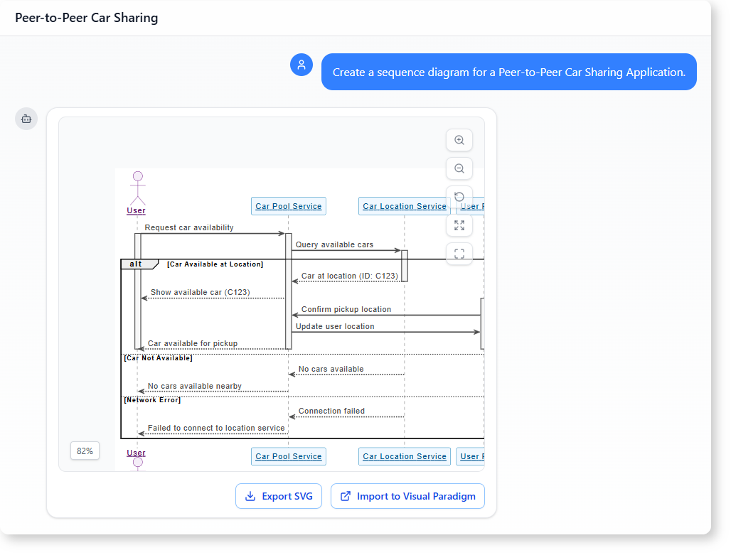
Task: Click the 'alt' fragment label
Action: [136, 264]
